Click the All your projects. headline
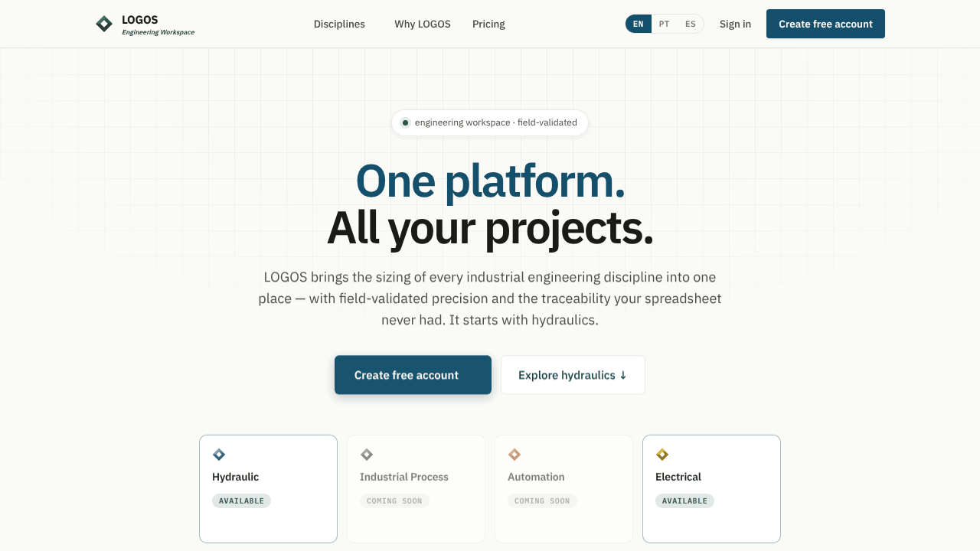This screenshot has height=551, width=980. pos(490,228)
